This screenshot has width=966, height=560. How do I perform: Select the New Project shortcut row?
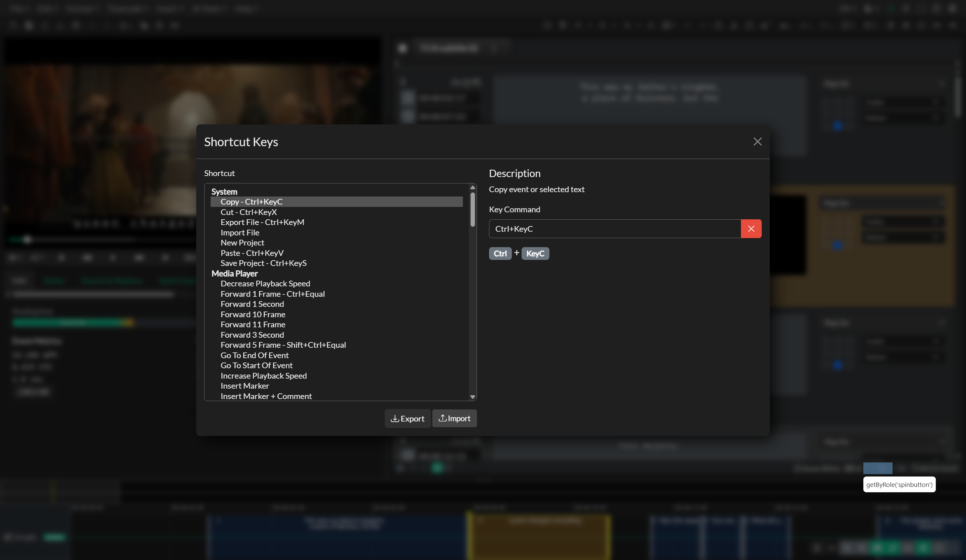pos(336,243)
